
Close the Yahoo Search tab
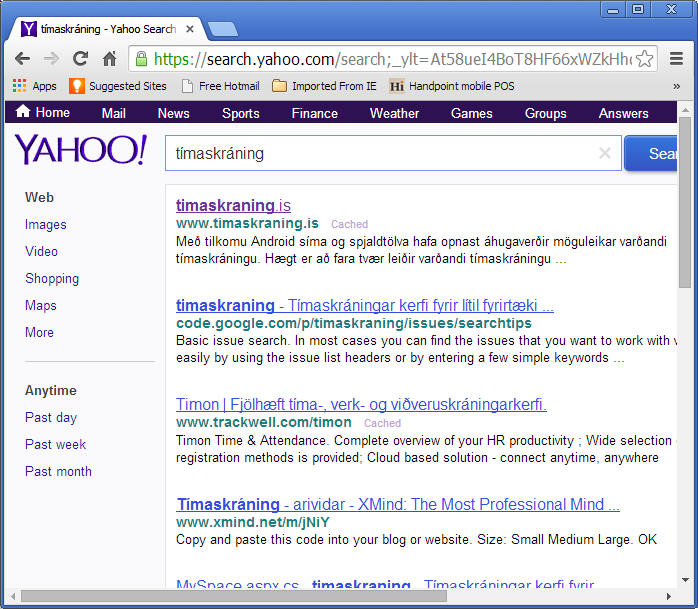pos(190,29)
